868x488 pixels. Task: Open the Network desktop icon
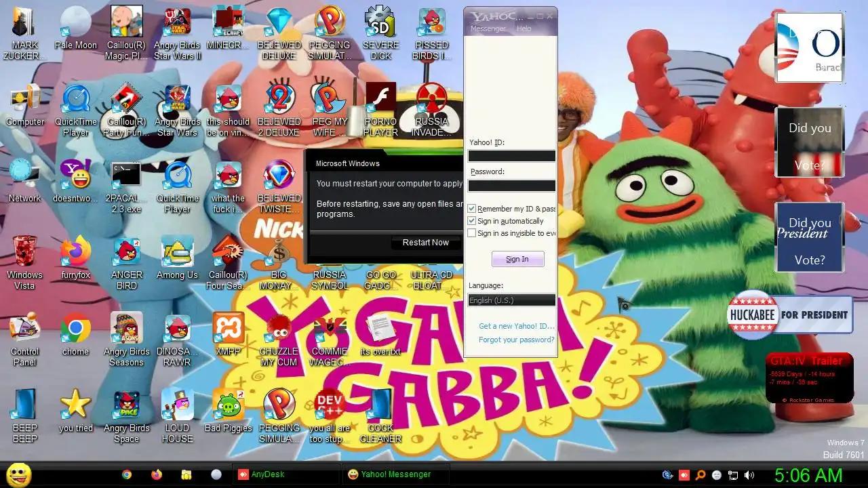25,182
